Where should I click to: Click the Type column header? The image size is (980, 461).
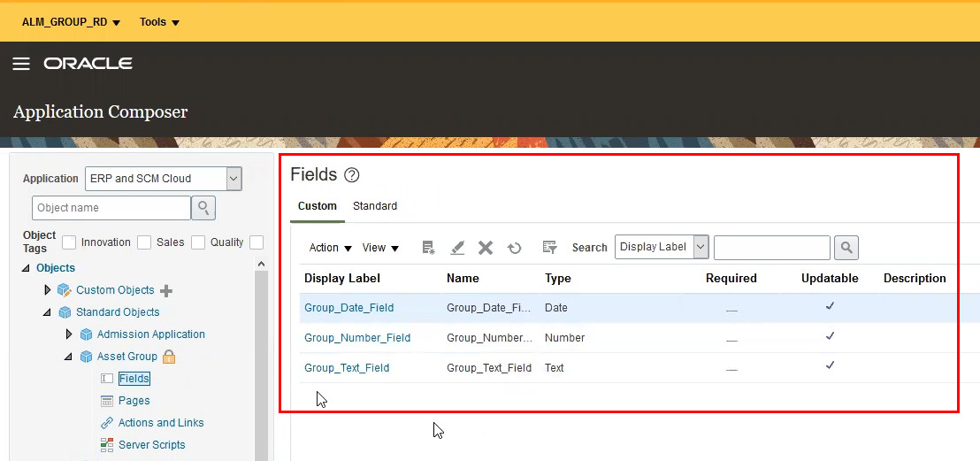[x=557, y=279]
